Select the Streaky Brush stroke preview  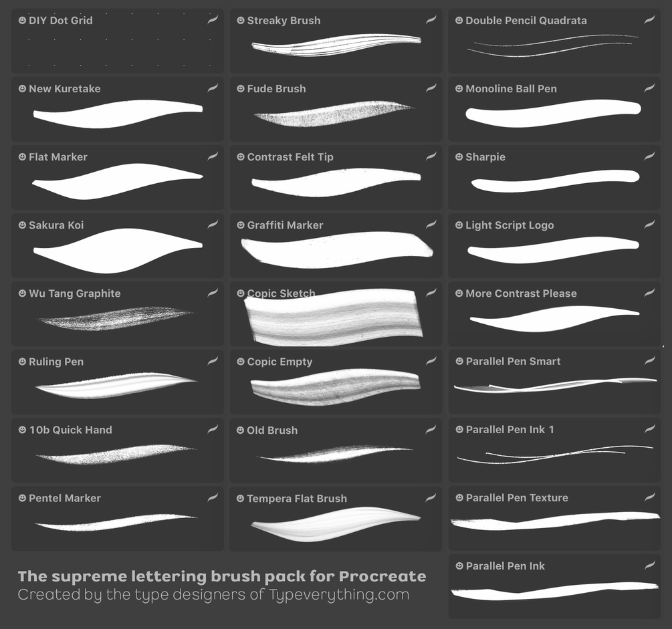[336, 45]
